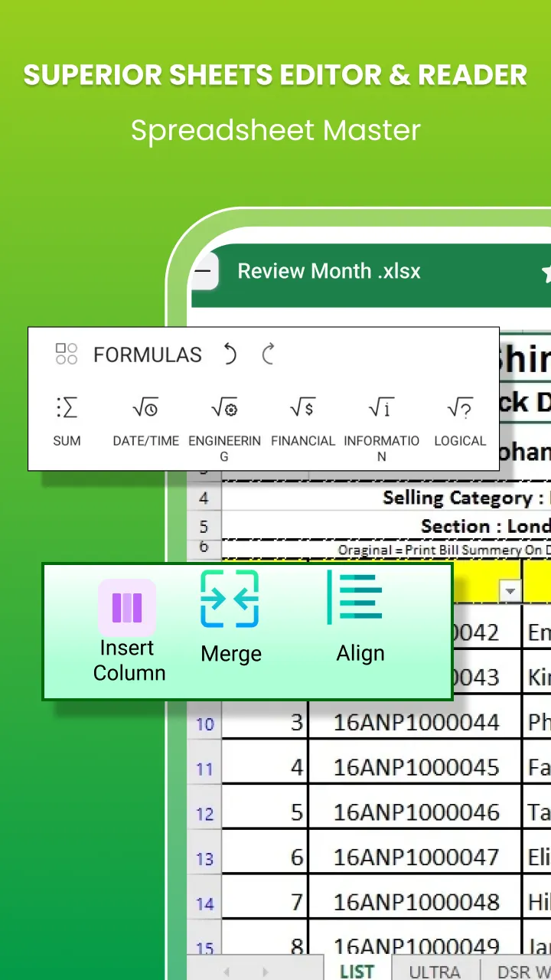
Task: Merge selected cells with the Merge icon
Action: pos(230,599)
